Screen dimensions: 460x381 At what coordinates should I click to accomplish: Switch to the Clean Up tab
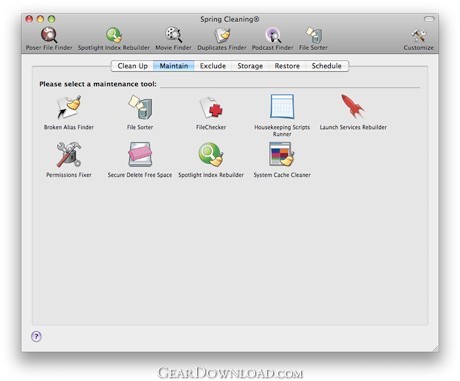coord(132,66)
